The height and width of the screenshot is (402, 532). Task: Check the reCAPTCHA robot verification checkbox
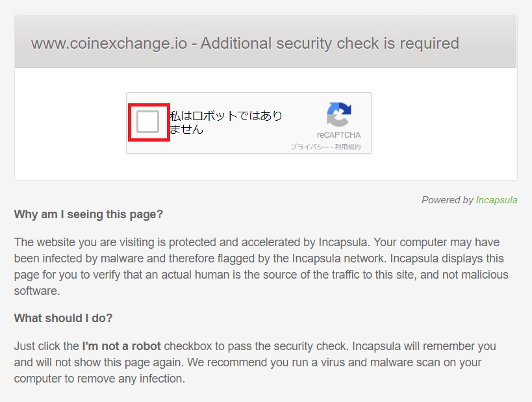(x=148, y=122)
